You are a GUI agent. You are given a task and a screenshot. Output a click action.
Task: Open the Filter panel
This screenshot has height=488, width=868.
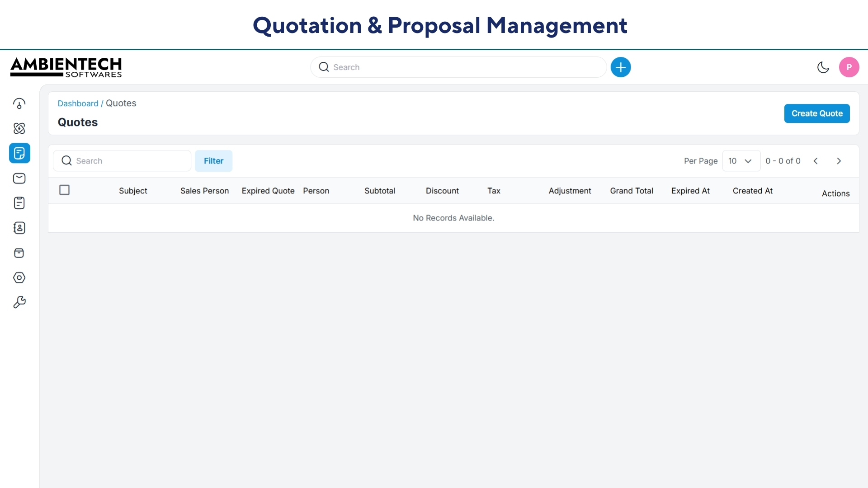(x=213, y=160)
